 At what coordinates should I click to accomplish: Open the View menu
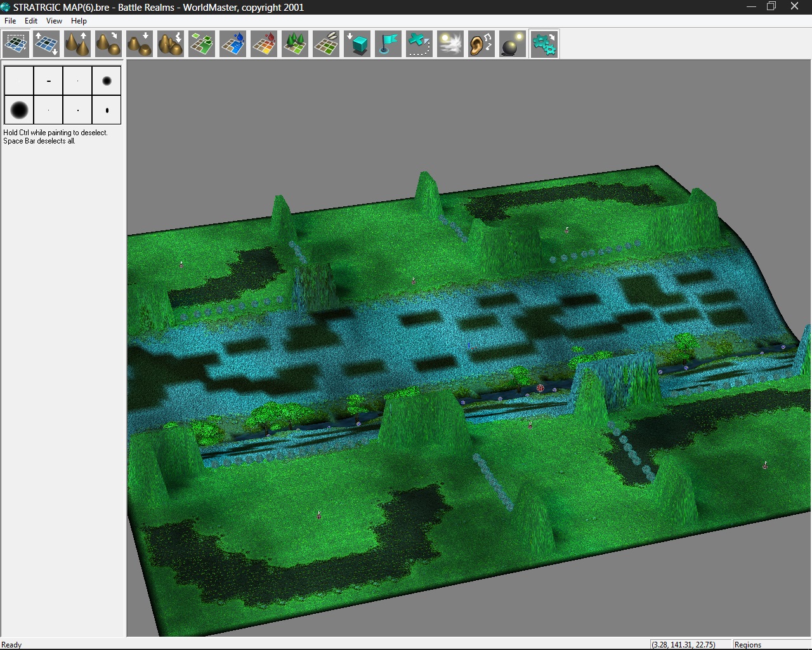54,20
